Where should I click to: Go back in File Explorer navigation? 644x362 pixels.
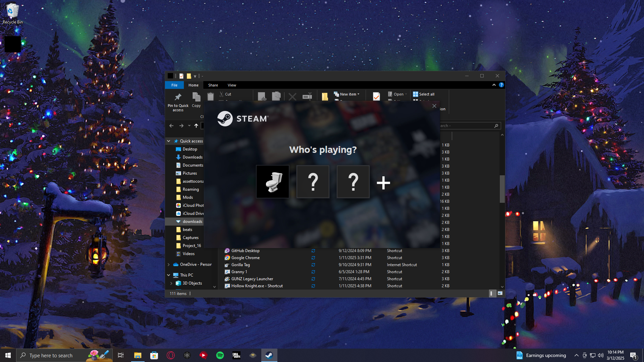click(x=171, y=126)
